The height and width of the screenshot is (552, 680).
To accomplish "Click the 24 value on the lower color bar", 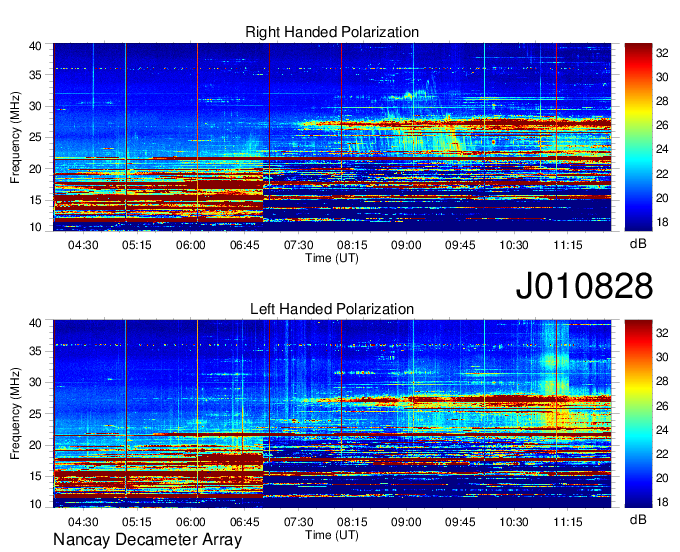I will (662, 430).
